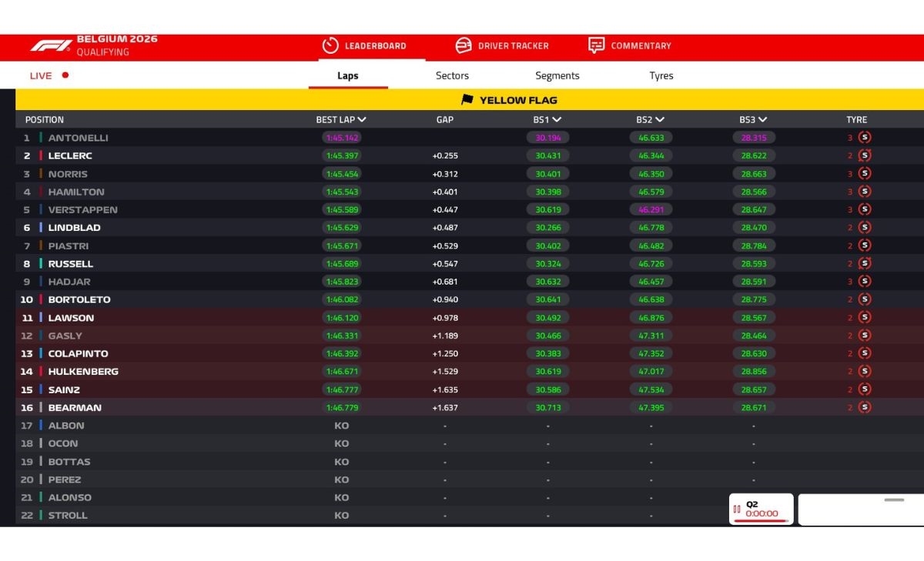Click the red LIVE indicator dot
This screenshot has width=924, height=561.
click(x=65, y=75)
